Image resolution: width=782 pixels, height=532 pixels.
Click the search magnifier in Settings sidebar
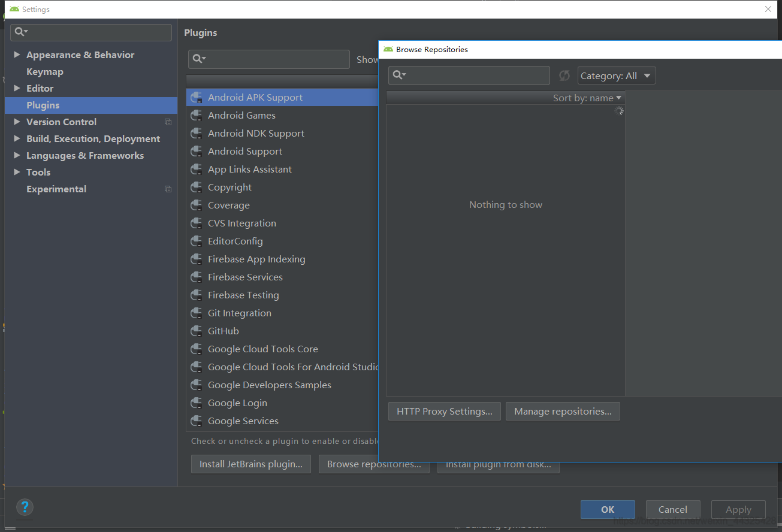20,32
